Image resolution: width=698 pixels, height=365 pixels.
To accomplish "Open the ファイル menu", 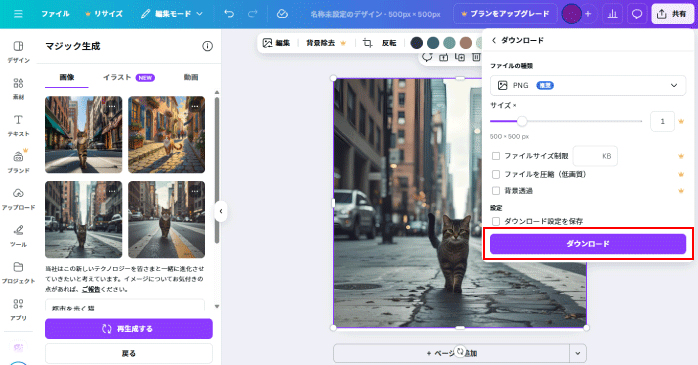I will tap(55, 14).
